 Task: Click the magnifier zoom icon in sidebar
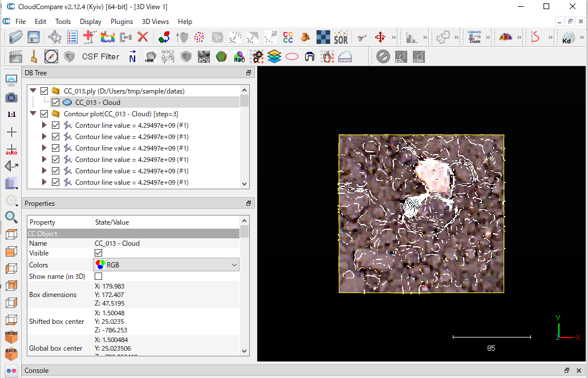[x=11, y=217]
